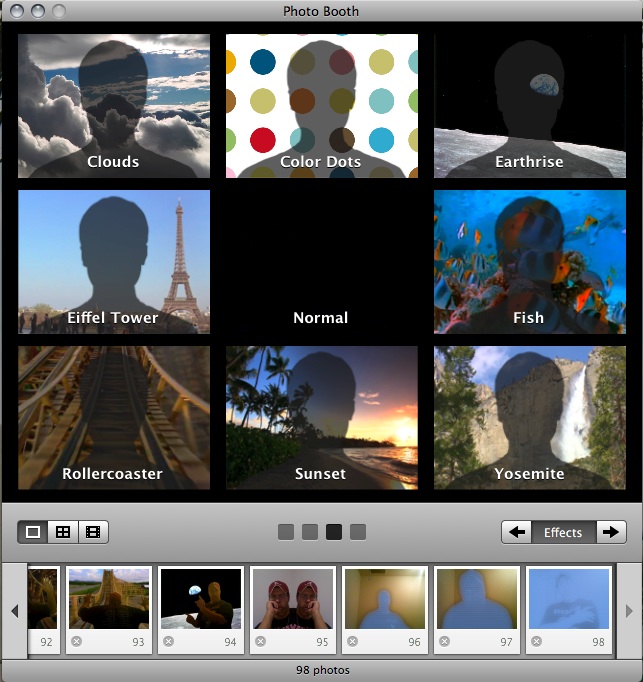Remove photo 95 using x icon

(260, 642)
